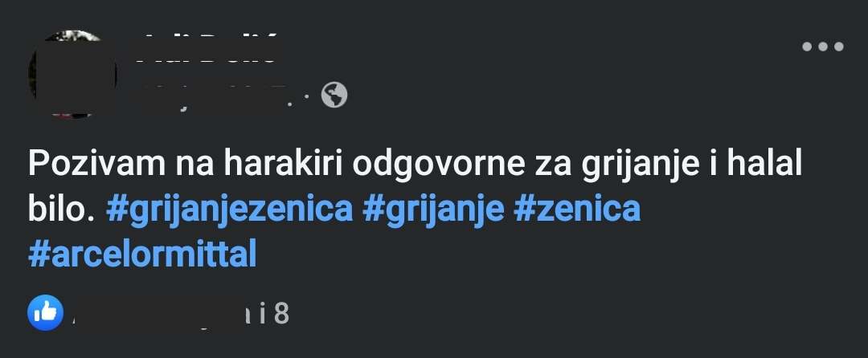Open the #grijanjezenica hashtag
Screen dimensions: 868x358
click(229, 210)
